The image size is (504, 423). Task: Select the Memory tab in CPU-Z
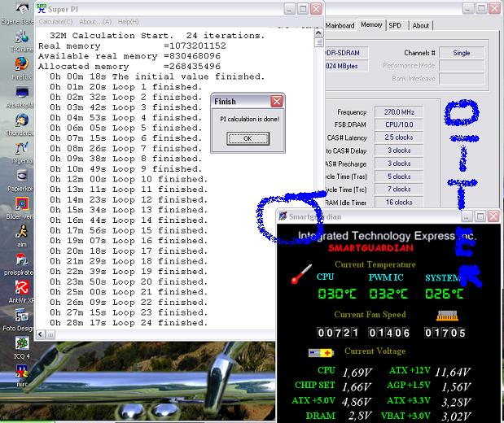[x=371, y=24]
